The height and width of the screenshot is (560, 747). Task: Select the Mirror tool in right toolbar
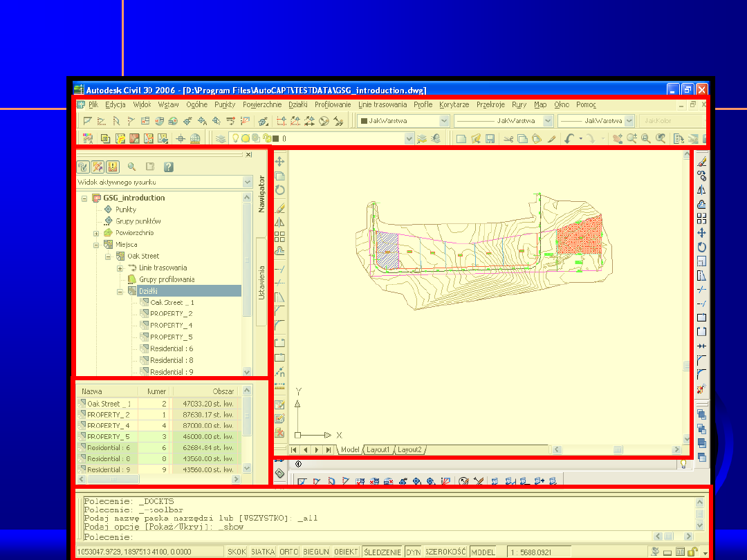tap(701, 190)
